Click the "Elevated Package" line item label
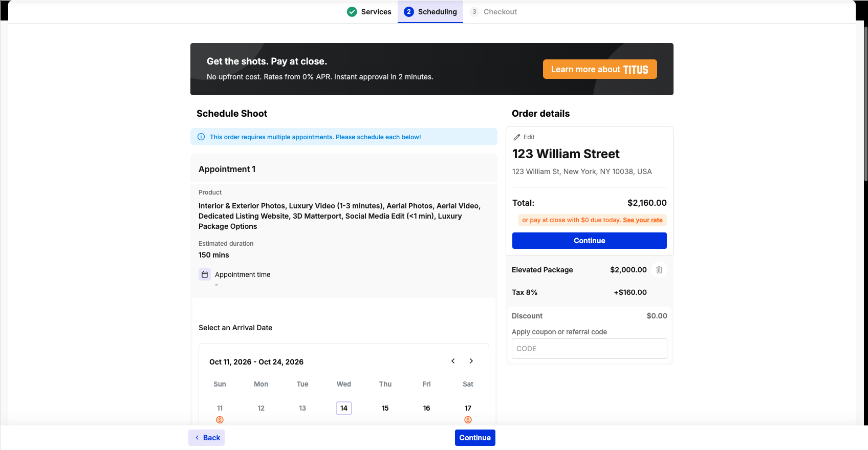The width and height of the screenshot is (868, 450). [542, 270]
